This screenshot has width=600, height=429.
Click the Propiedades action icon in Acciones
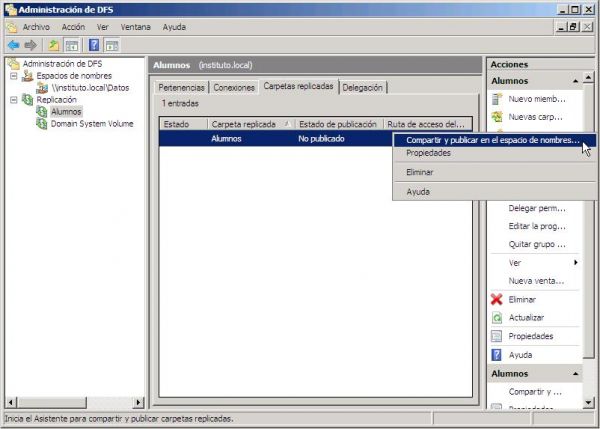click(496, 336)
